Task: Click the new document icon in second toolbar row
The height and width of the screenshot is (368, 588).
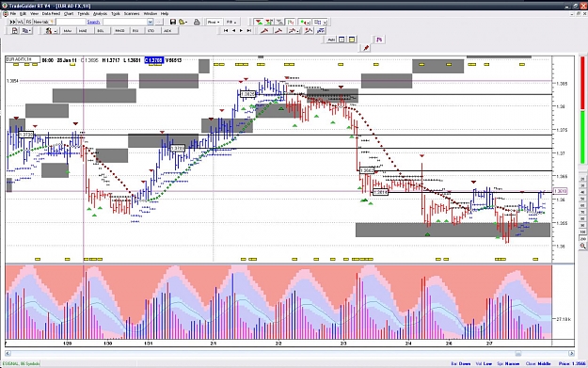Action: [15, 31]
